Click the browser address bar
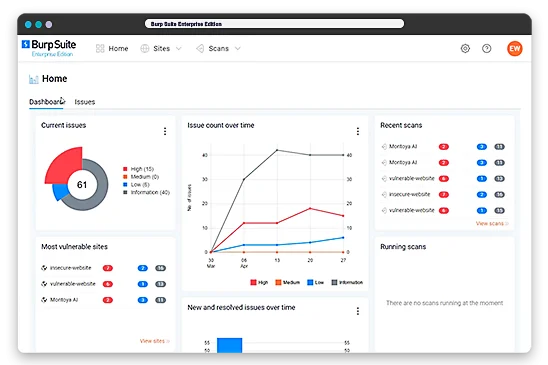The image size is (548, 365). (x=274, y=24)
